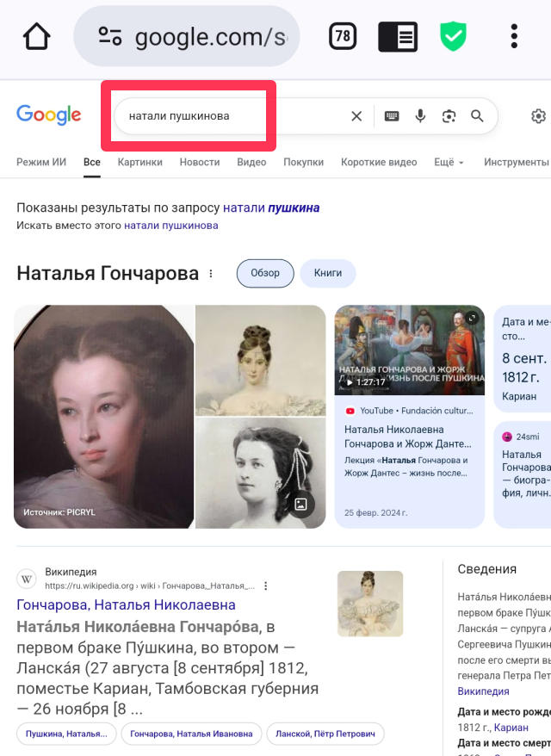Start voice search with microphone icon
This screenshot has width=551, height=756.
420,115
